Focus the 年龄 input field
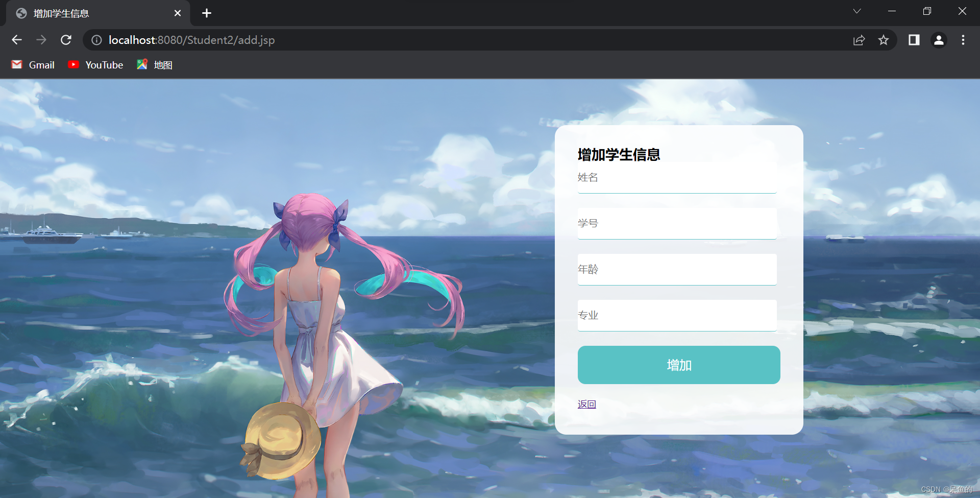This screenshot has height=498, width=980. (677, 270)
